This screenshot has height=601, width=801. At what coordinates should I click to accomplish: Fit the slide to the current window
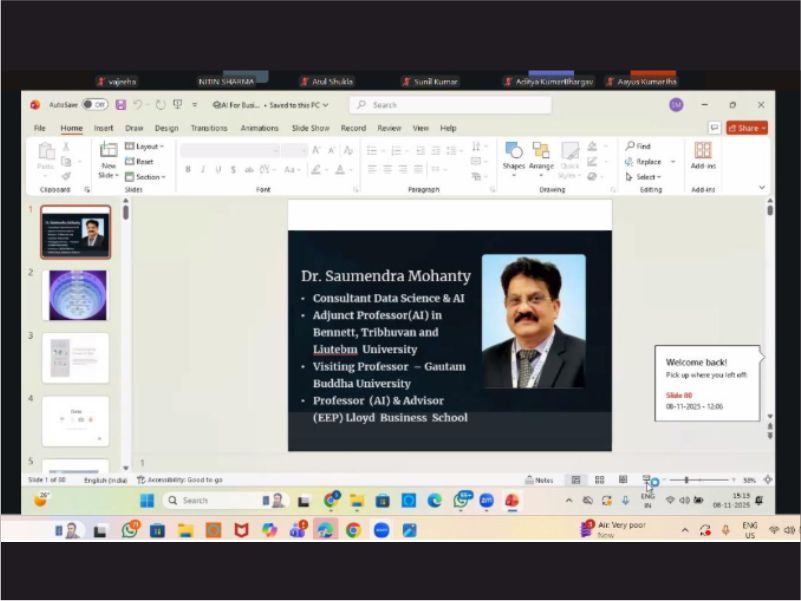coord(767,480)
